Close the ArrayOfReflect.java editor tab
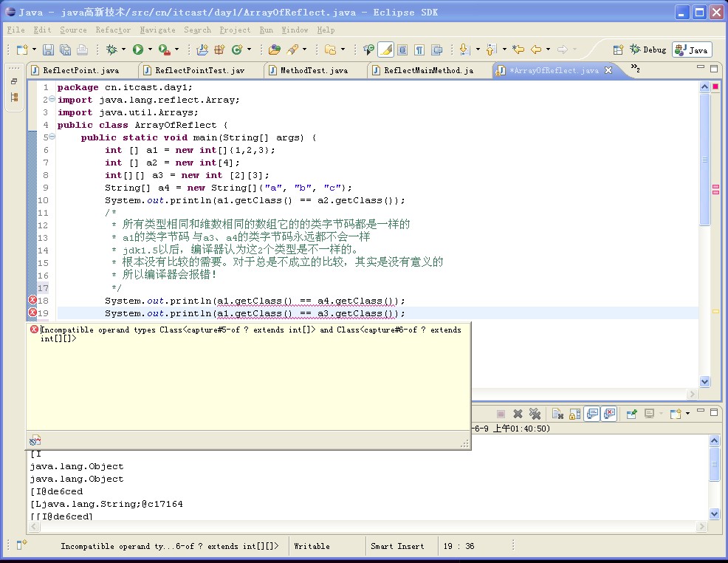Image resolution: width=728 pixels, height=563 pixels. [608, 70]
